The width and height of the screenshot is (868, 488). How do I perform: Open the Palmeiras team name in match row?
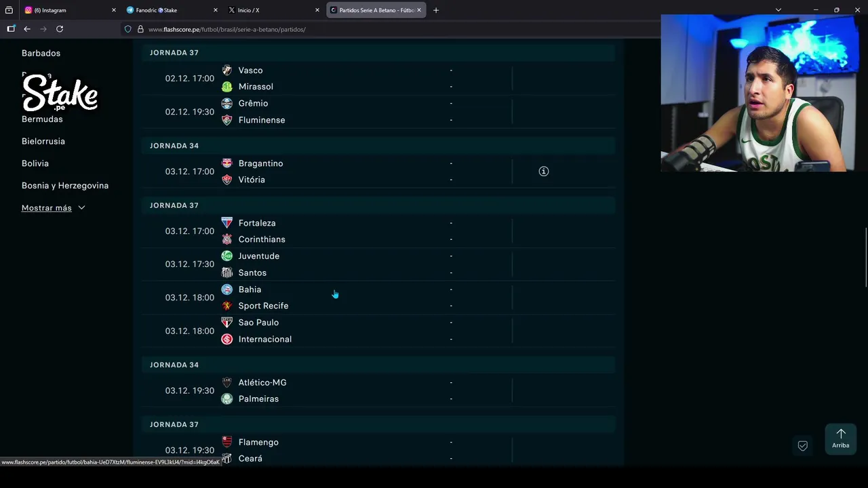(x=258, y=399)
